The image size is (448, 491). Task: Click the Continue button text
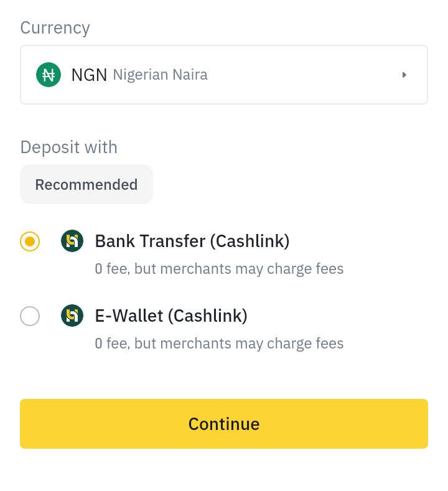pyautogui.click(x=224, y=424)
